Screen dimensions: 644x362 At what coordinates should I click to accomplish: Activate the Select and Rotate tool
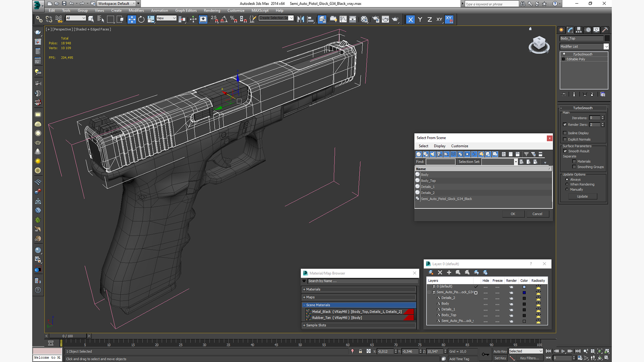coord(141,19)
